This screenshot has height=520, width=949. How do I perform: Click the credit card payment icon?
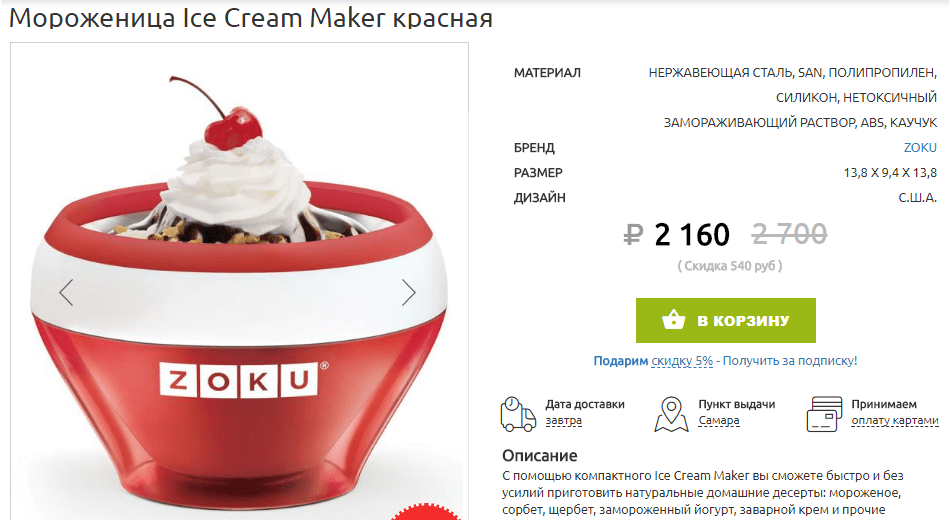point(824,414)
